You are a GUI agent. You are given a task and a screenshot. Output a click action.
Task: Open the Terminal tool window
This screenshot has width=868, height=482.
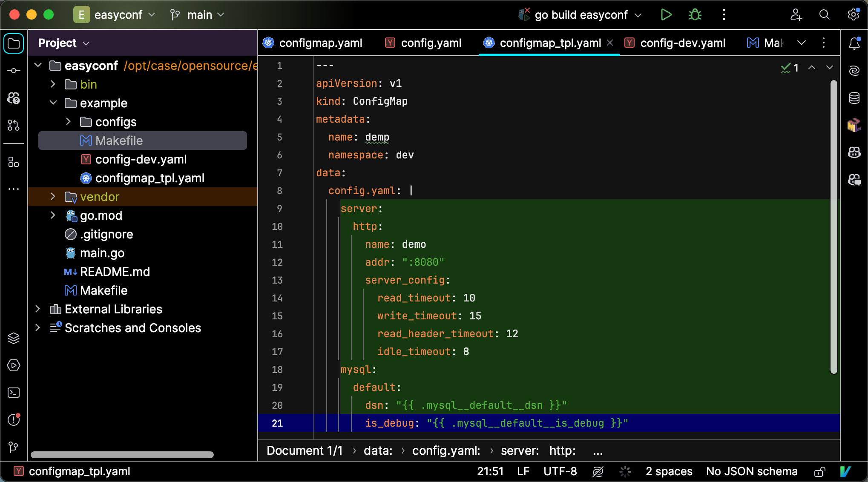[x=14, y=393]
